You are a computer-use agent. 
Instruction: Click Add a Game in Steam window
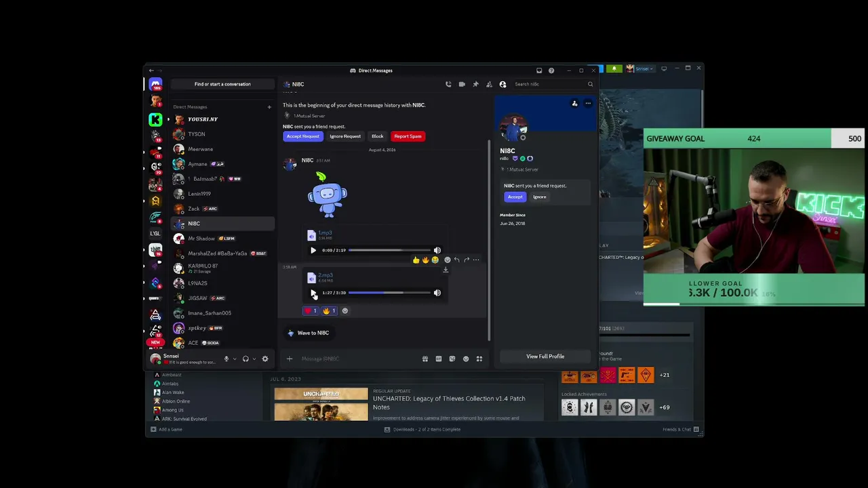tap(167, 429)
